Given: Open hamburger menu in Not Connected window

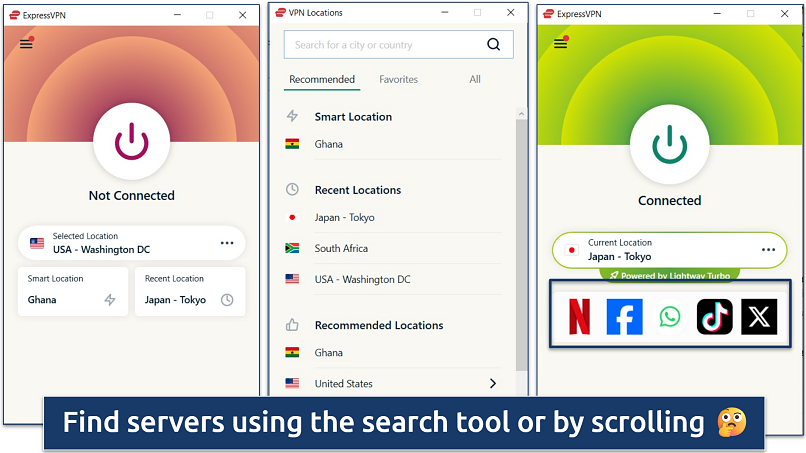Looking at the screenshot, I should tap(26, 44).
